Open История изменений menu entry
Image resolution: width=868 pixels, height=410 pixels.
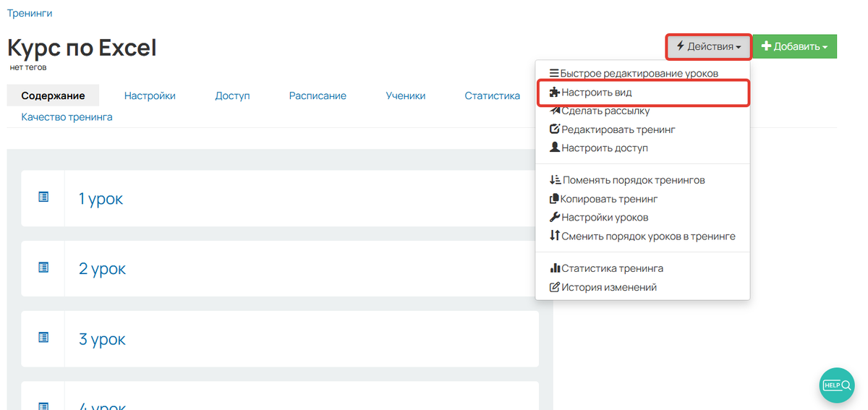(x=642, y=287)
